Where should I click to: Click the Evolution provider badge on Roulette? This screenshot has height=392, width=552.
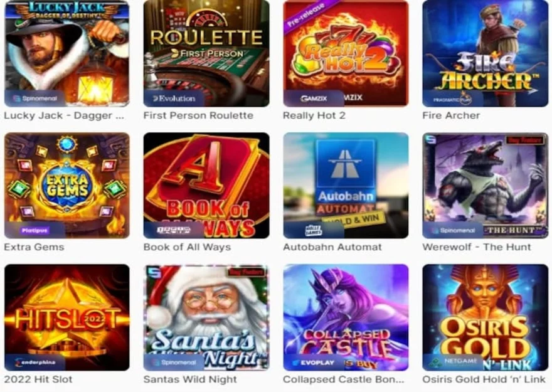(174, 98)
